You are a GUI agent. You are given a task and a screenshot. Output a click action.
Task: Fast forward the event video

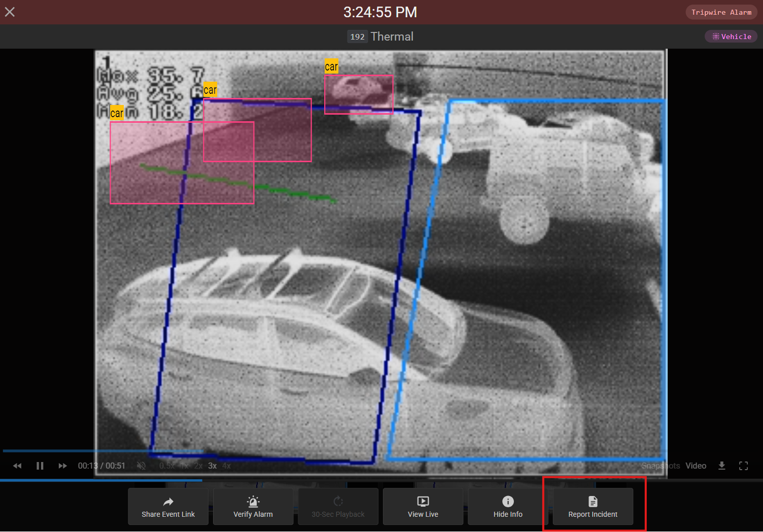coord(62,466)
